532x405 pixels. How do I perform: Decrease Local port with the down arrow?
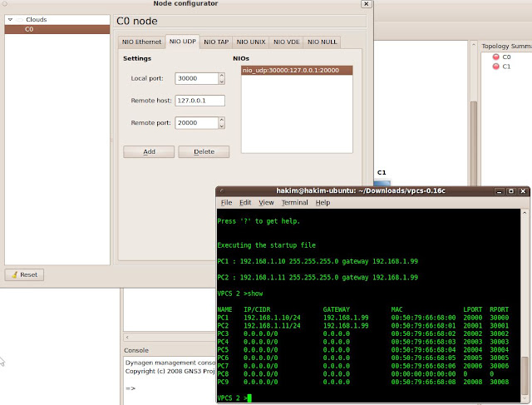[222, 81]
